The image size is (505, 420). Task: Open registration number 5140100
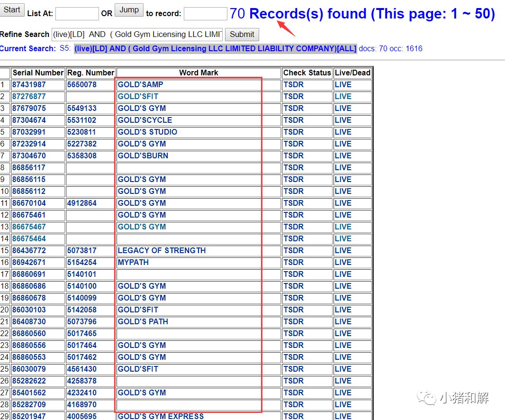point(82,286)
